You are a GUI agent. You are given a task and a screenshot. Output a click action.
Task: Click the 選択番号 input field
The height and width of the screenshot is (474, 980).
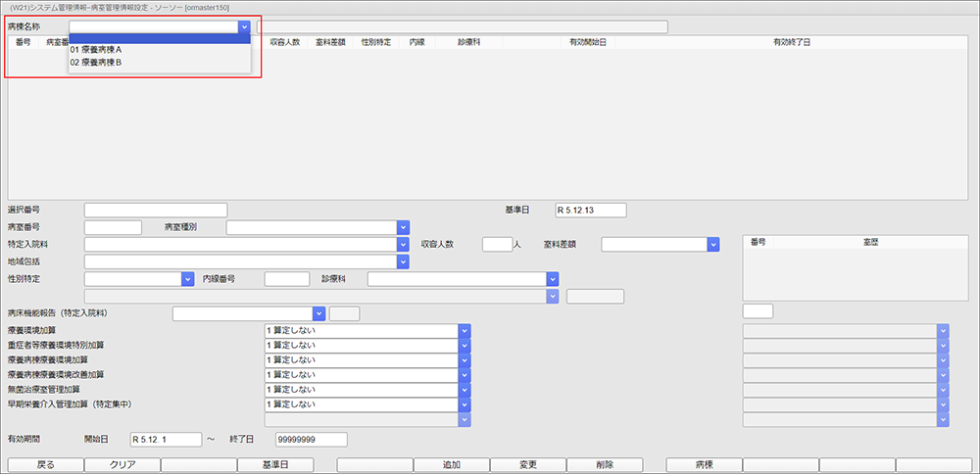pos(155,210)
